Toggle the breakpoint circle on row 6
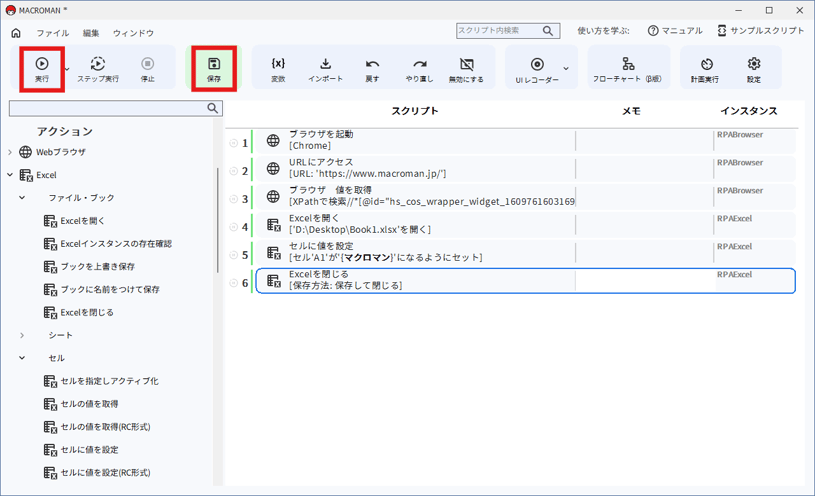 (233, 283)
